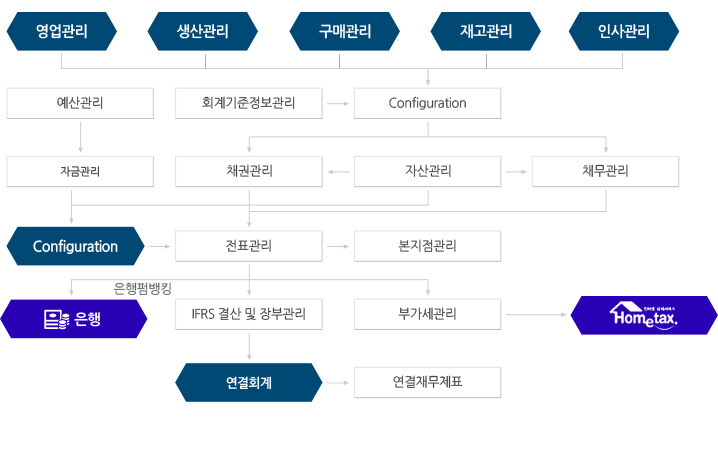Click the 부가세관리 box

(x=427, y=315)
